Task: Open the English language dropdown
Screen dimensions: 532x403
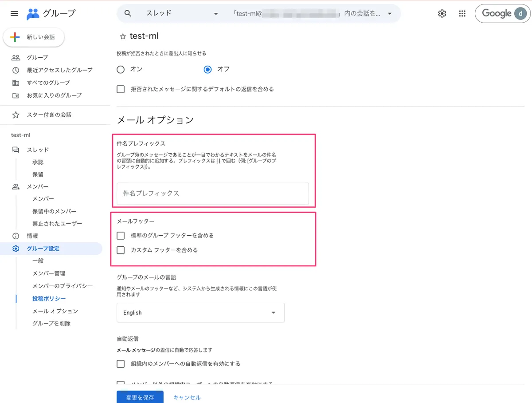Action: click(x=200, y=312)
